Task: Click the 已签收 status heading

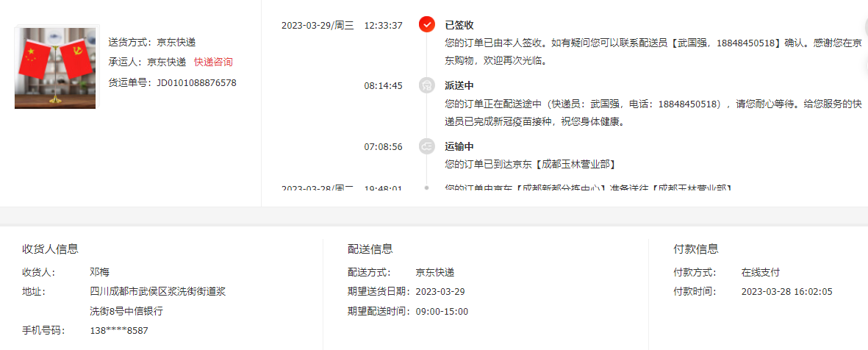Action: [x=459, y=25]
